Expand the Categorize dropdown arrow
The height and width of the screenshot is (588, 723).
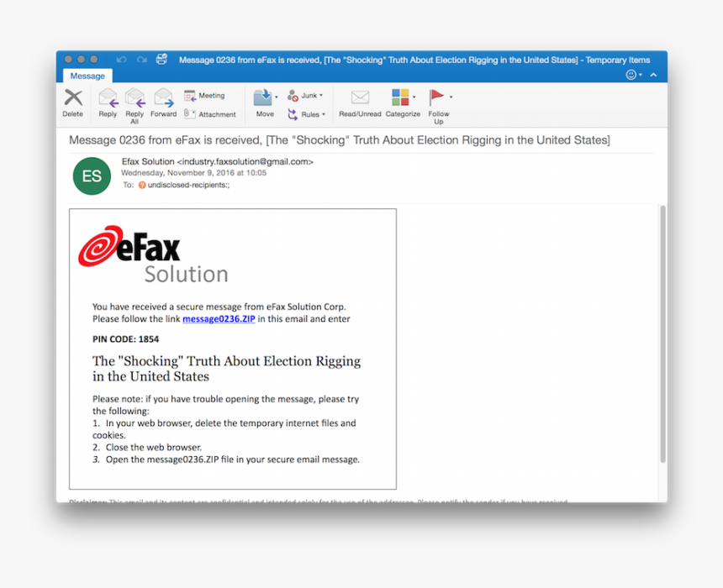click(x=414, y=97)
